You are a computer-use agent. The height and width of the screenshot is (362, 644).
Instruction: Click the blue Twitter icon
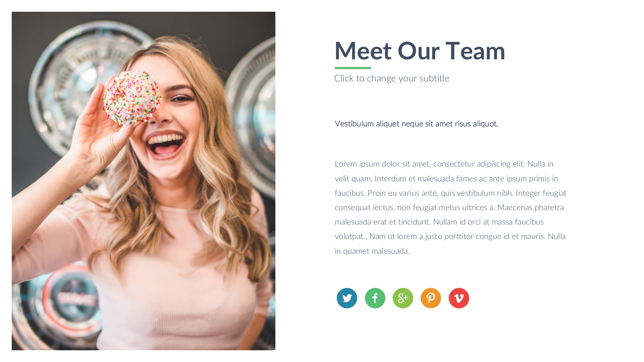tap(347, 298)
